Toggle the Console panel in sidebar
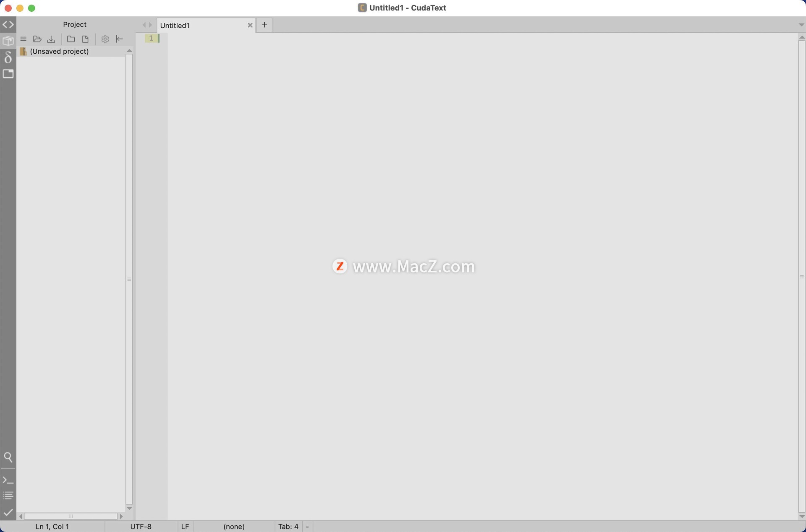The image size is (806, 532). click(x=8, y=480)
